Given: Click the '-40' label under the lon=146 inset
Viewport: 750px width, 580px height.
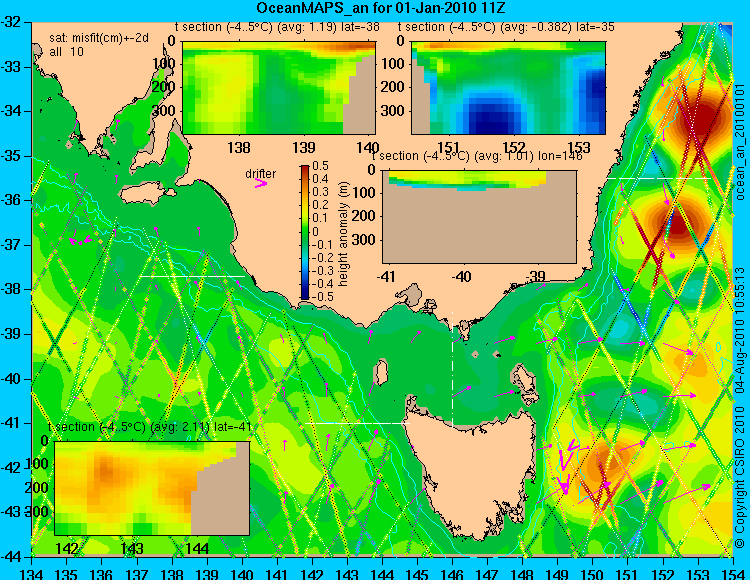Looking at the screenshot, I should pos(460,276).
